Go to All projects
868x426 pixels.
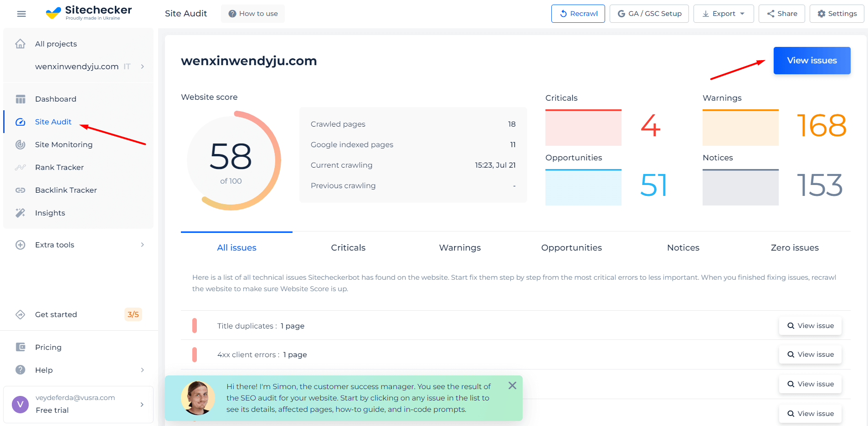(56, 44)
